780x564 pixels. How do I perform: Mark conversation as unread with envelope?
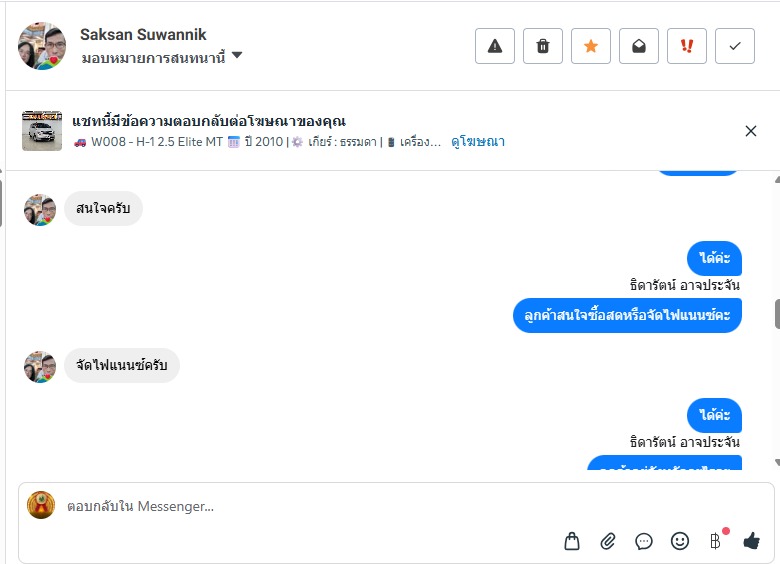pos(639,46)
